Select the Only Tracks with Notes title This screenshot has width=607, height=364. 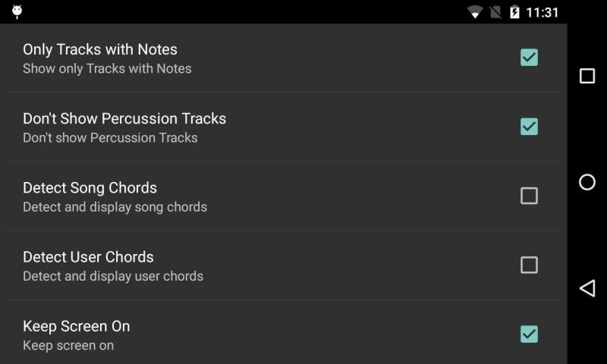click(x=100, y=49)
